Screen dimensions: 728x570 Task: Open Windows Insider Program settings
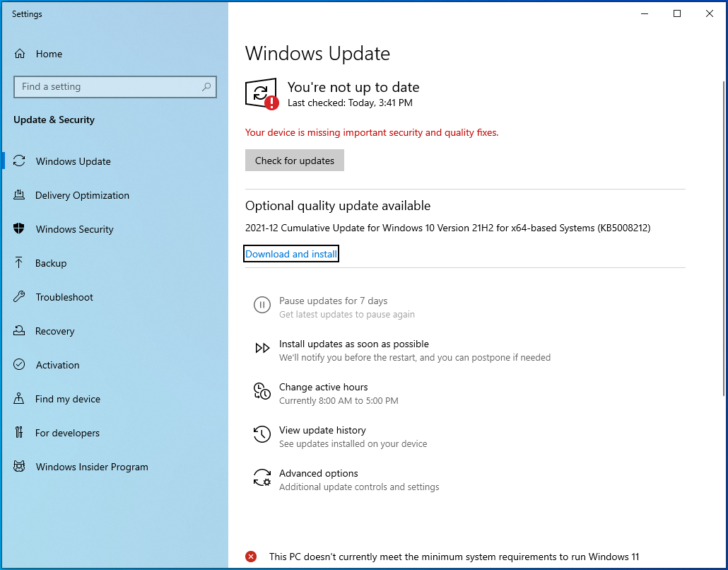click(115, 467)
